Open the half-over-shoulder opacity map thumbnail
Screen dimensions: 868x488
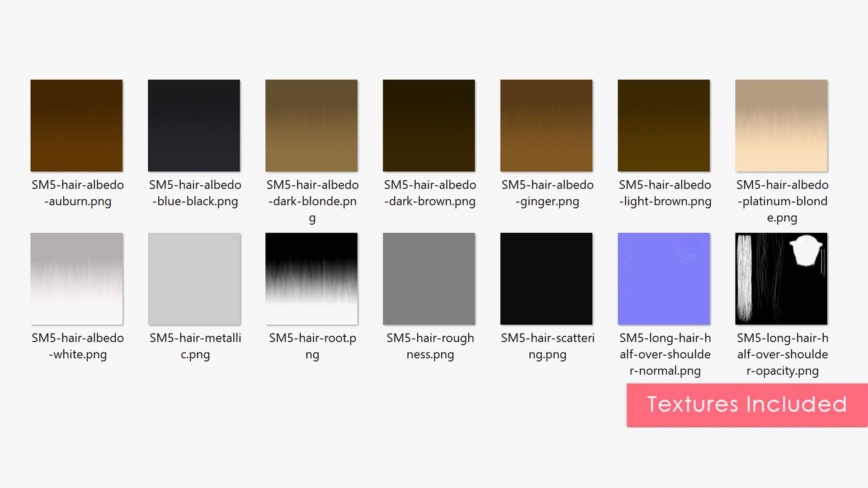[x=781, y=279]
